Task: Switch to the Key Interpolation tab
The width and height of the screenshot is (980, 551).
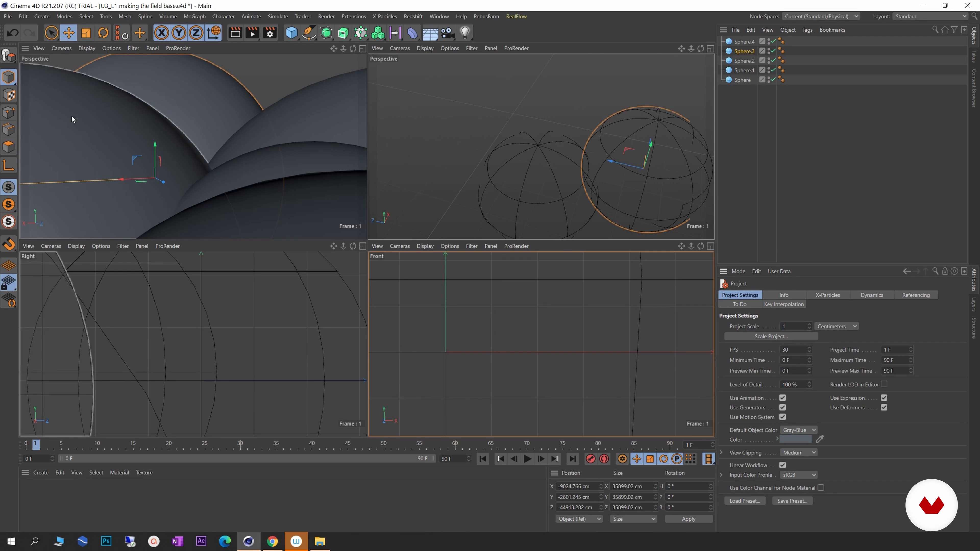Action: tap(784, 304)
